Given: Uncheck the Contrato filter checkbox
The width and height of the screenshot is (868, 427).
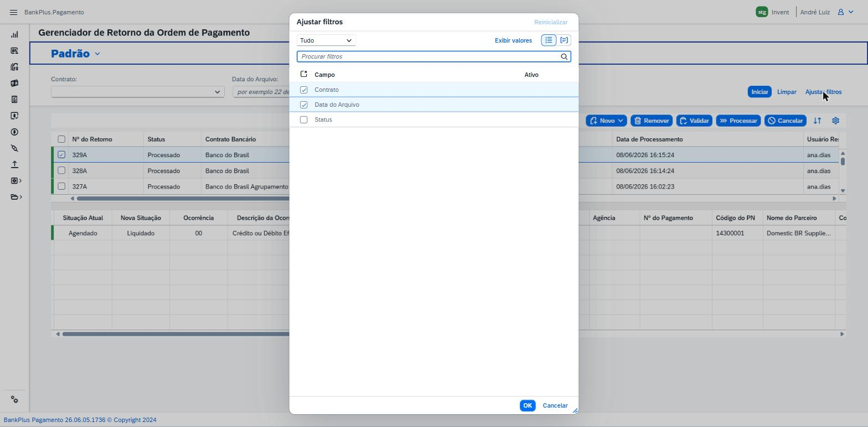Looking at the screenshot, I should 304,90.
